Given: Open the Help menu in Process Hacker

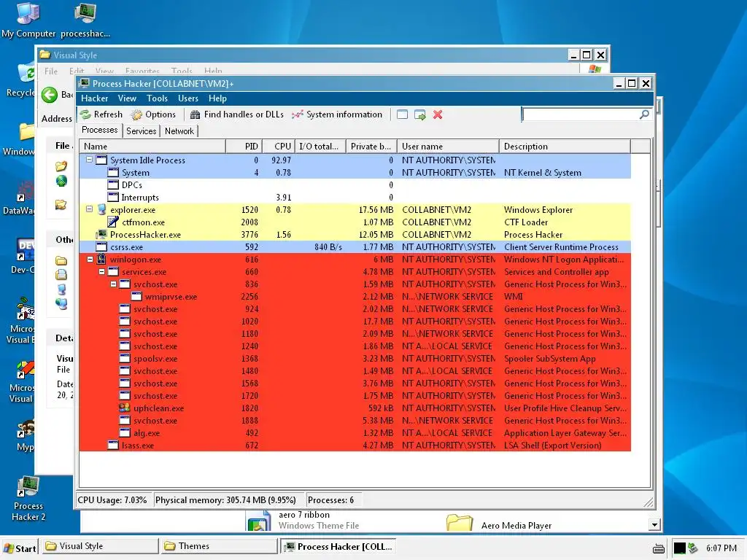Looking at the screenshot, I should (x=217, y=98).
